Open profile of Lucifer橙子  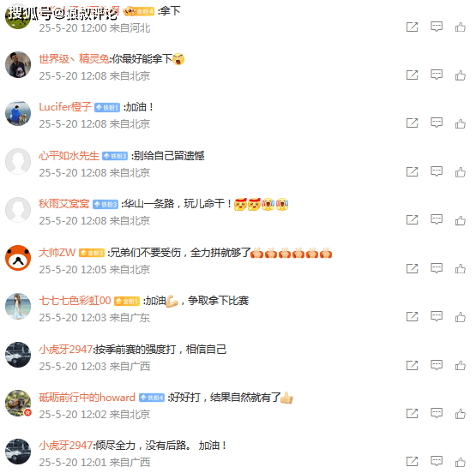65,107
